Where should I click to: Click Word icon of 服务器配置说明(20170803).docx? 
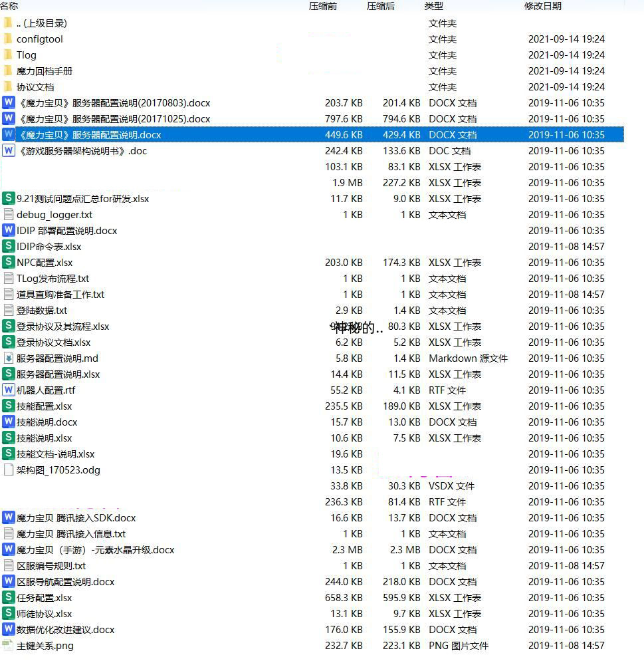coord(8,102)
